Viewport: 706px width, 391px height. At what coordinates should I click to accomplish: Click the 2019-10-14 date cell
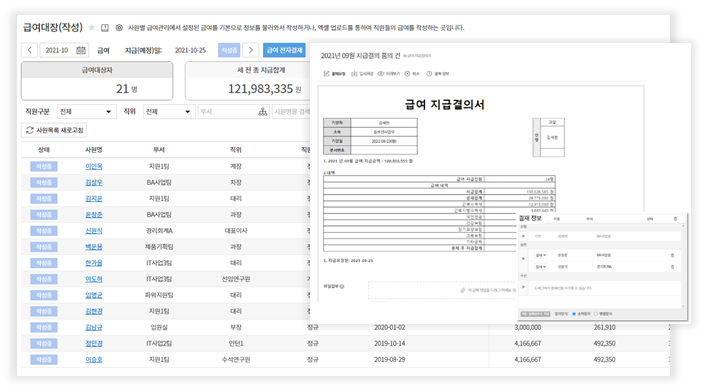[389, 344]
